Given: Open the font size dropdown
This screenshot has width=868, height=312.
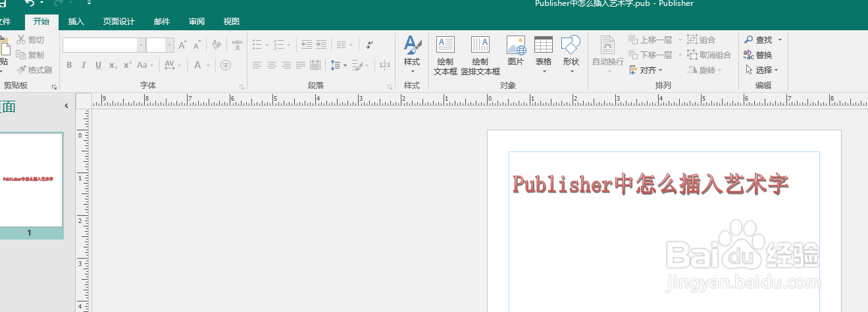Looking at the screenshot, I should pyautogui.click(x=170, y=45).
